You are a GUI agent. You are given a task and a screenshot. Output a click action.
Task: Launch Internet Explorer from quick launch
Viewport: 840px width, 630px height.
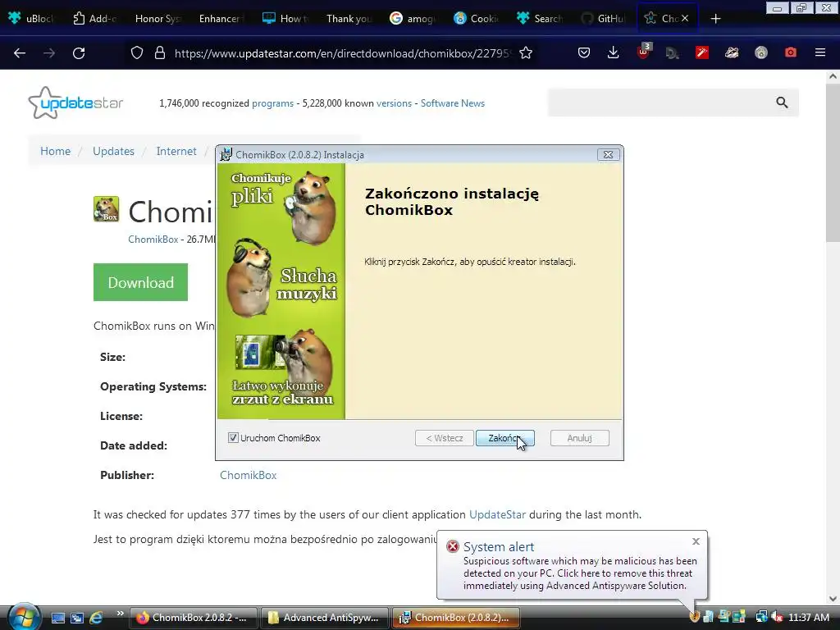click(97, 618)
